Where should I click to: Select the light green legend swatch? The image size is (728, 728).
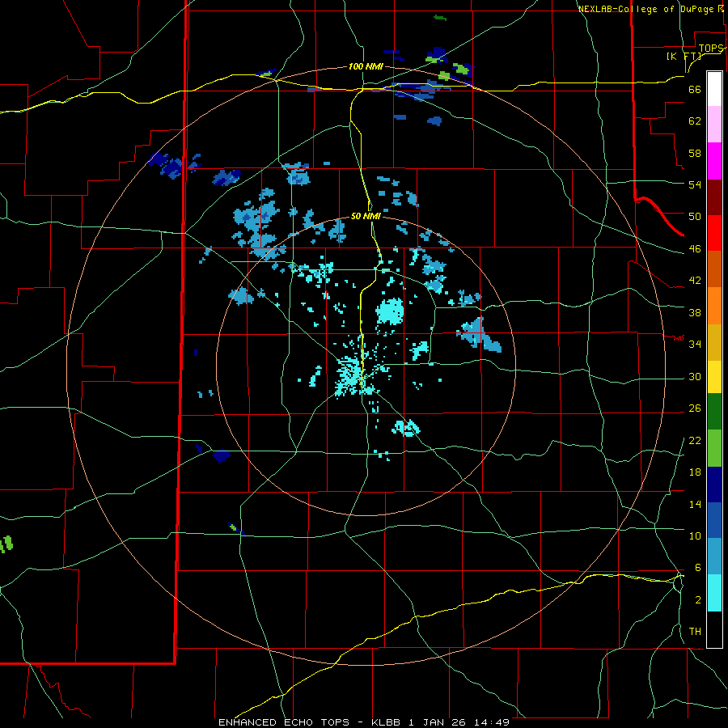tap(714, 448)
